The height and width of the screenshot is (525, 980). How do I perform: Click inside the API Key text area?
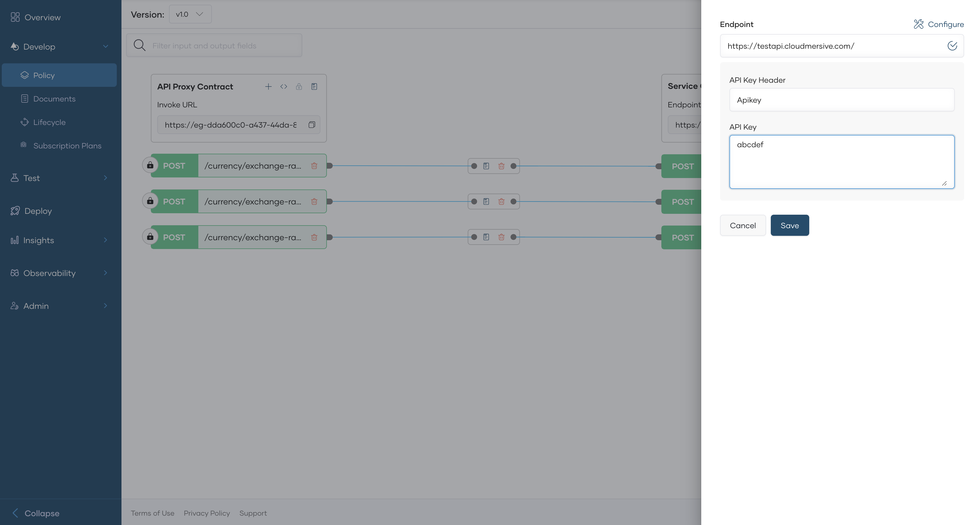tap(842, 162)
